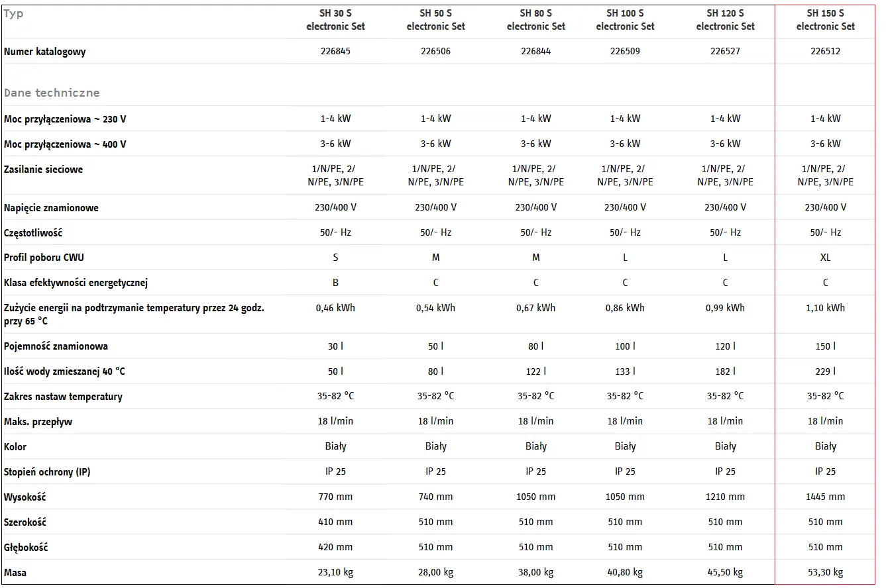The width and height of the screenshot is (886, 588).
Task: Click the SH 30 S electronic Set header
Action: 335,20
